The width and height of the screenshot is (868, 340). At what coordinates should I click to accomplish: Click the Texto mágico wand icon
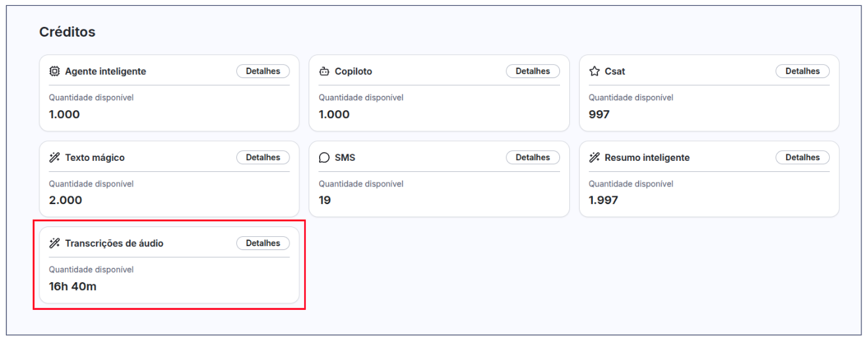click(x=54, y=158)
